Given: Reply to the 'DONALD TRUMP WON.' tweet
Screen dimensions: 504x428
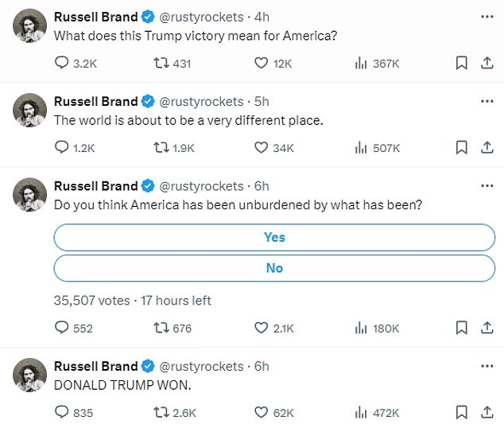Looking at the screenshot, I should coord(61,412).
